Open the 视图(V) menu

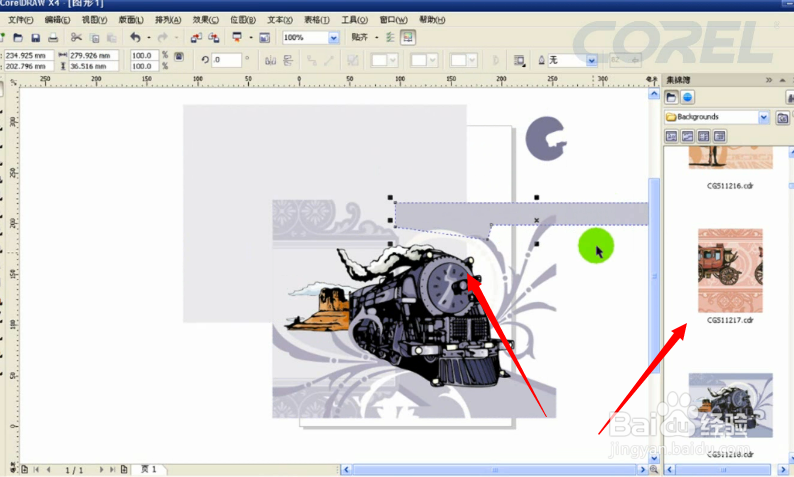click(x=95, y=20)
